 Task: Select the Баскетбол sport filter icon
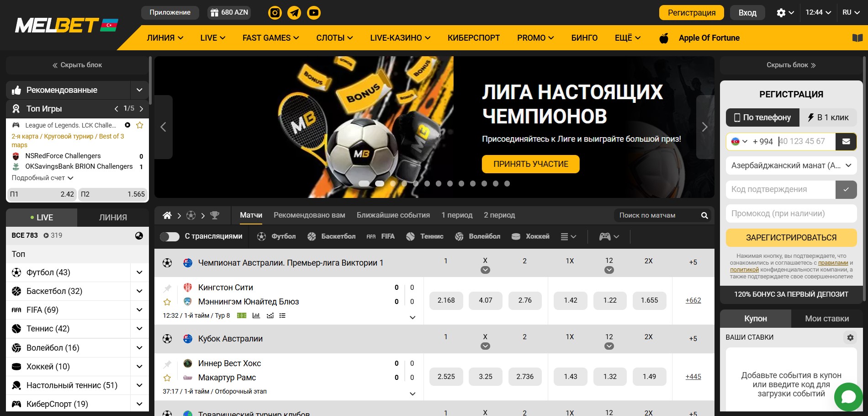[x=312, y=236]
